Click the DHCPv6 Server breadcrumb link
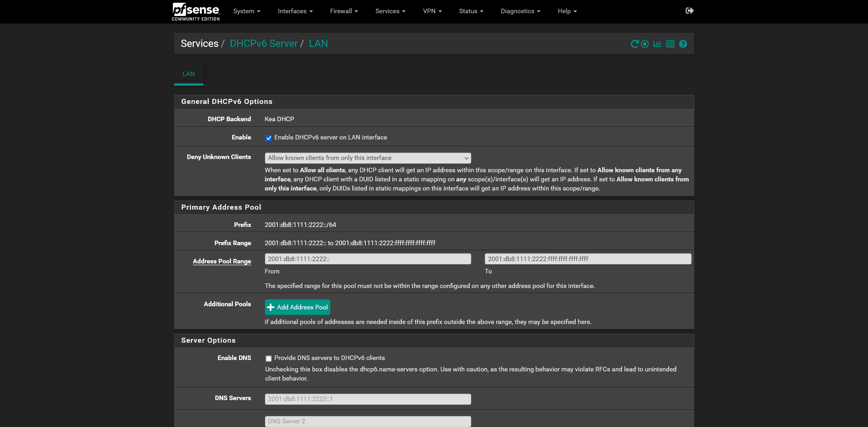The width and height of the screenshot is (868, 427). tap(264, 44)
